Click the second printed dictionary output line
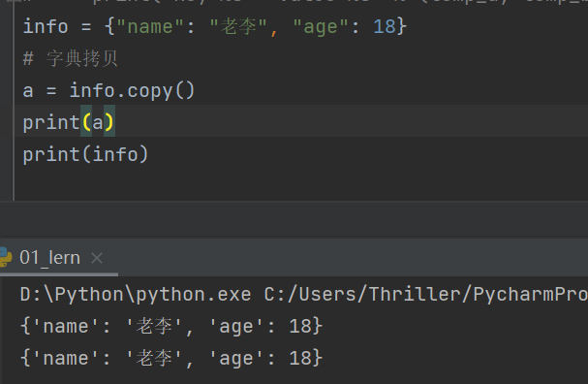This screenshot has width=588, height=384. (171, 358)
